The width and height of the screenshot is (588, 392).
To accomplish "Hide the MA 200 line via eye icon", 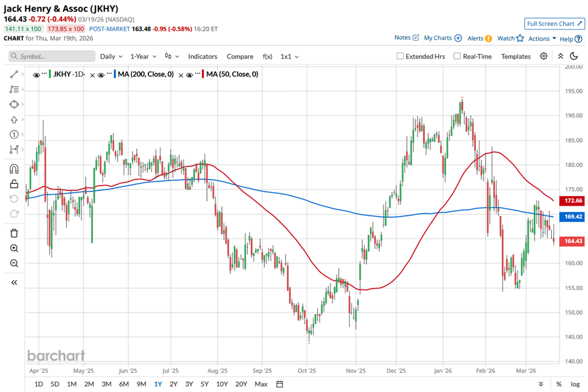I will 101,75.
